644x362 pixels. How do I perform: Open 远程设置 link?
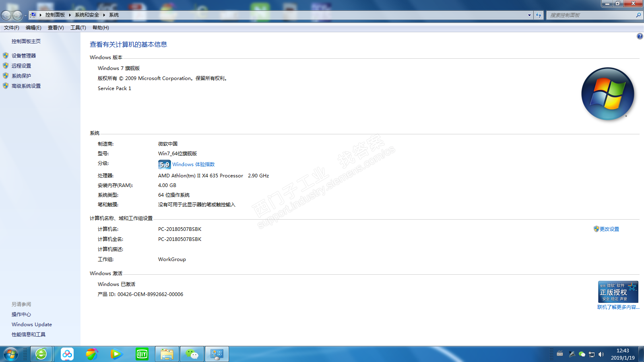coord(21,66)
